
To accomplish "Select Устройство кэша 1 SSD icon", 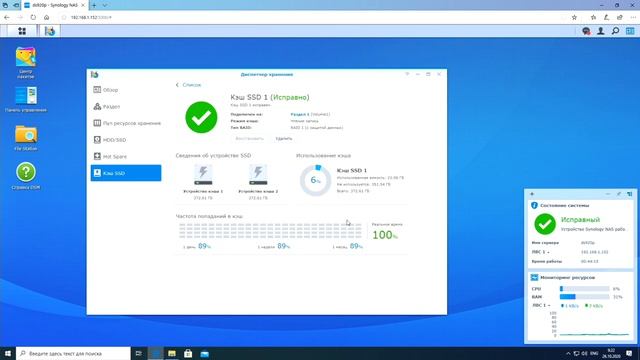I will point(203,176).
